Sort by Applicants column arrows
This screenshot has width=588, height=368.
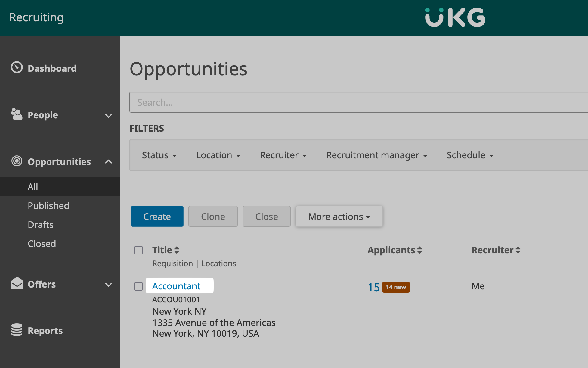419,250
